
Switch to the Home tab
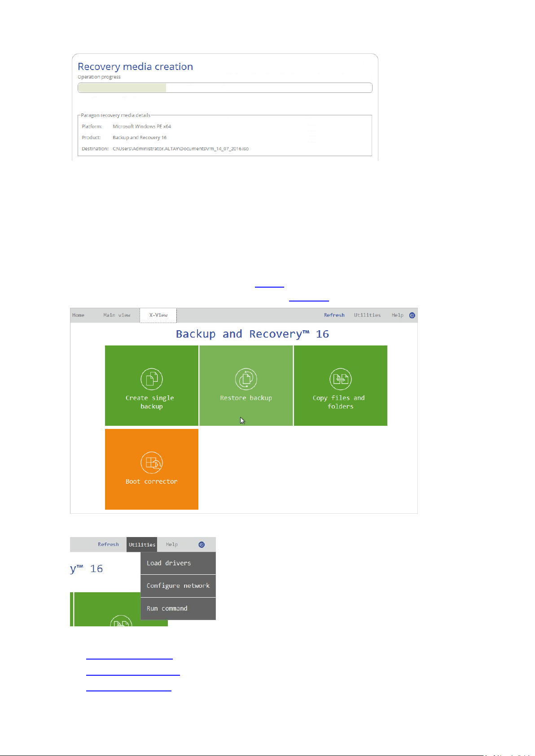point(79,315)
